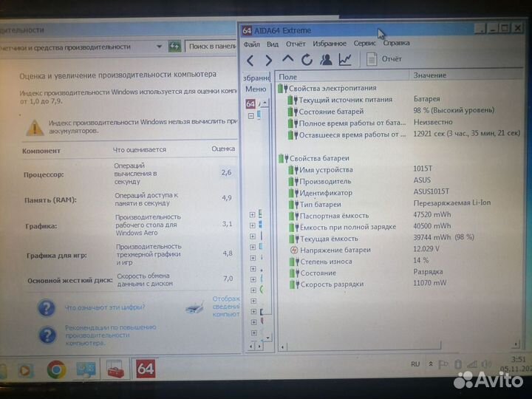This screenshot has height=399, width=532.
Task: Select the Паспортная ёмкость row
Action: tap(328, 216)
